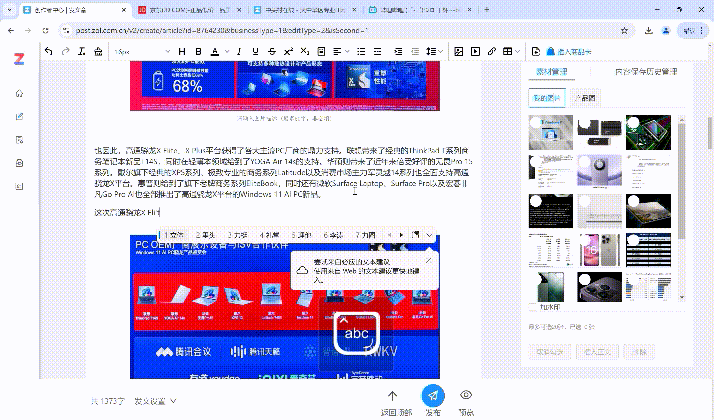
Task: Activate the format painter brush icon
Action: pos(98,51)
